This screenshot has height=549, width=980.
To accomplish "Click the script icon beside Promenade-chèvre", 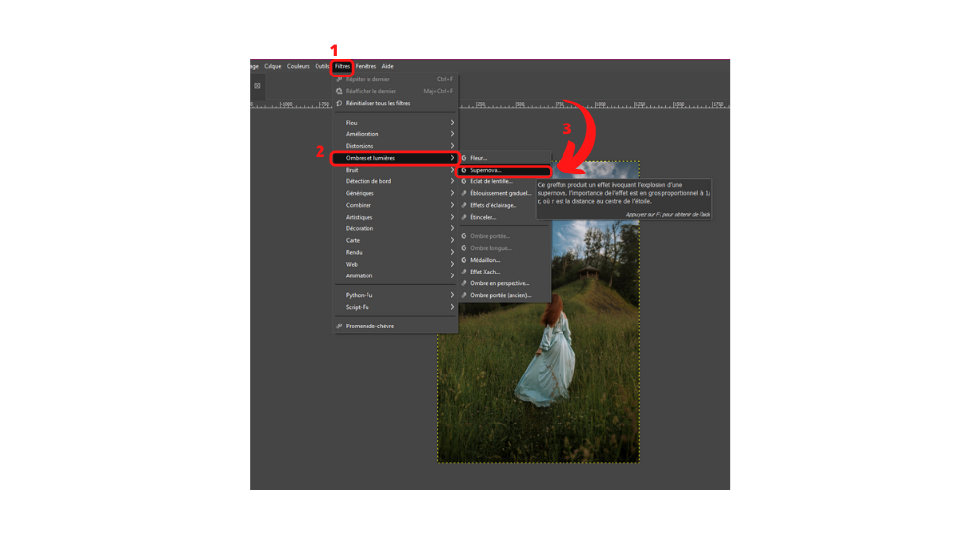I will pos(339,326).
